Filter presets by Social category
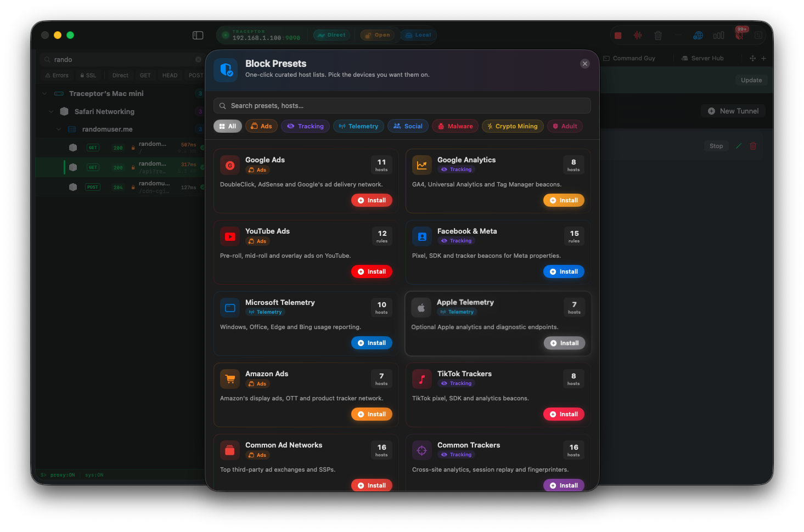The height and width of the screenshot is (532, 804). tap(408, 126)
